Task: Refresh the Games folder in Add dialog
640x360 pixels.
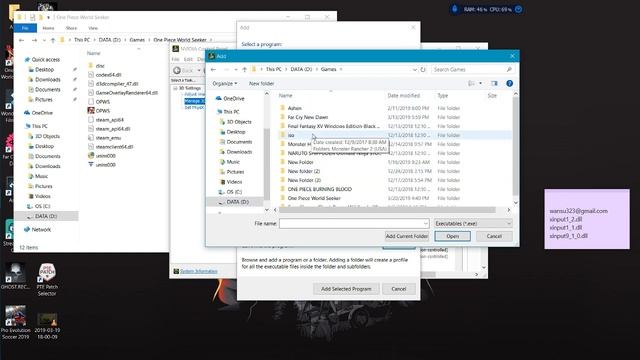Action: point(423,69)
